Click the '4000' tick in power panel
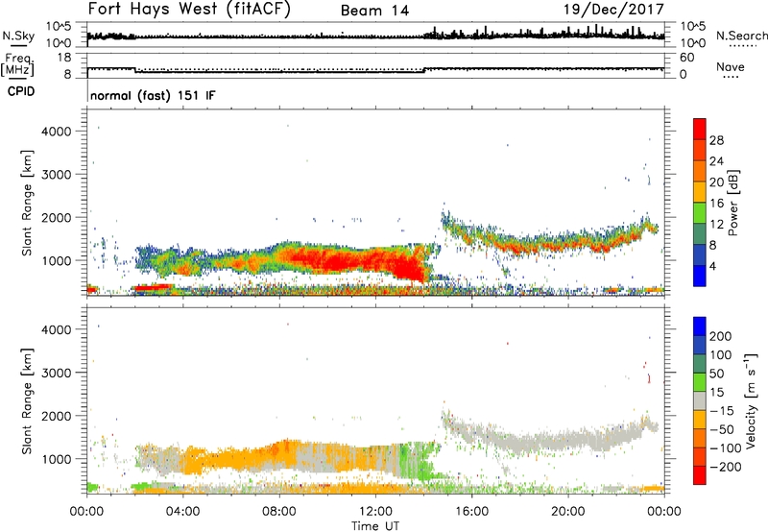 point(56,132)
